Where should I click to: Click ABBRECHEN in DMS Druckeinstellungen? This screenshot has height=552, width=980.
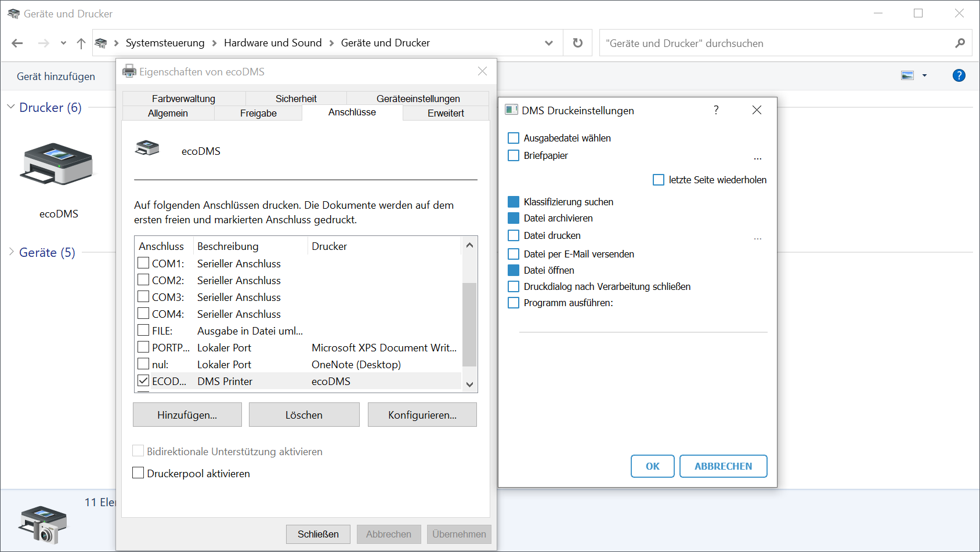(724, 466)
